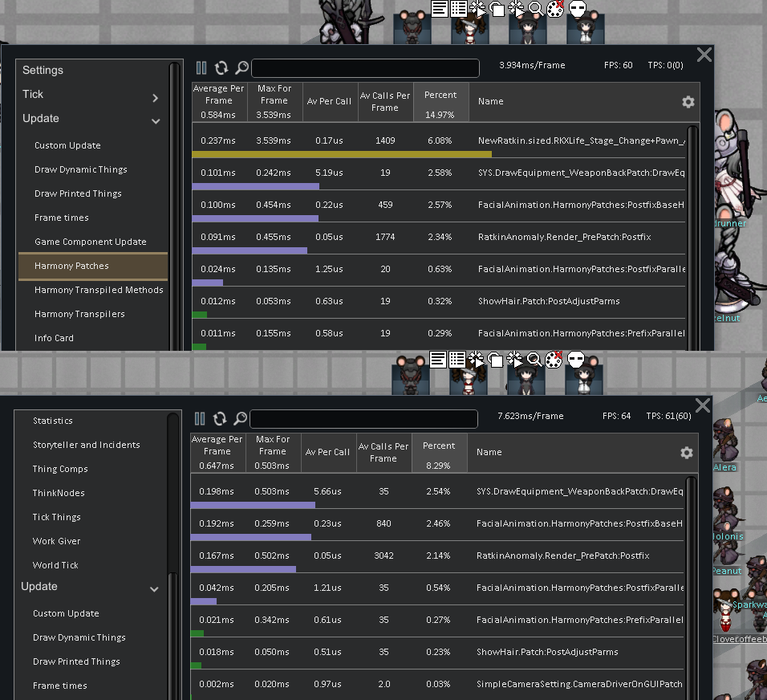The image size is (767, 700).
Task: Sort by Max For Frame in the upper table
Action: point(274,102)
